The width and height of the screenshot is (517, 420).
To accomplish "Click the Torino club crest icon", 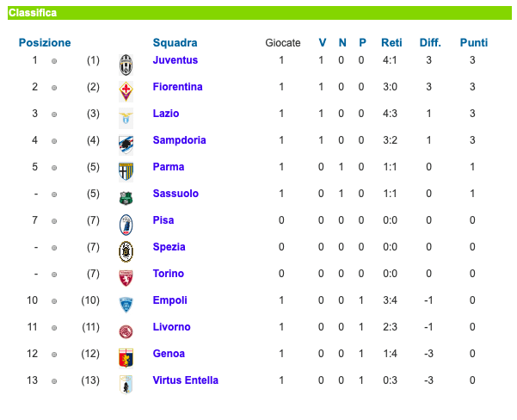I will point(126,275).
